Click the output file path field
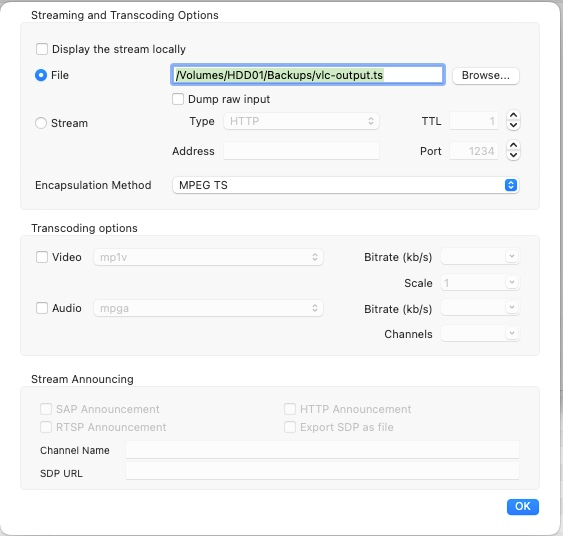Screen dimensions: 563x536 tap(308, 75)
